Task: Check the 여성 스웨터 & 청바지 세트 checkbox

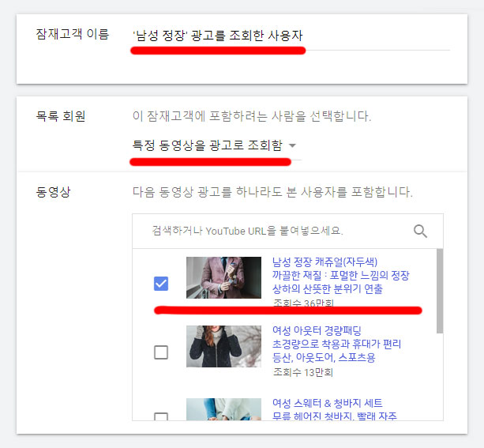Action: pyautogui.click(x=161, y=416)
